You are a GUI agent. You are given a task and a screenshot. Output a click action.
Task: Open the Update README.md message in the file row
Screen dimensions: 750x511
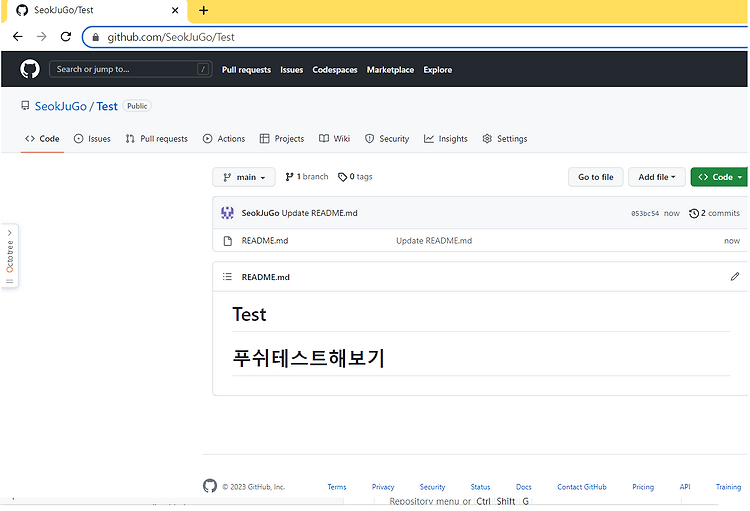click(x=434, y=241)
